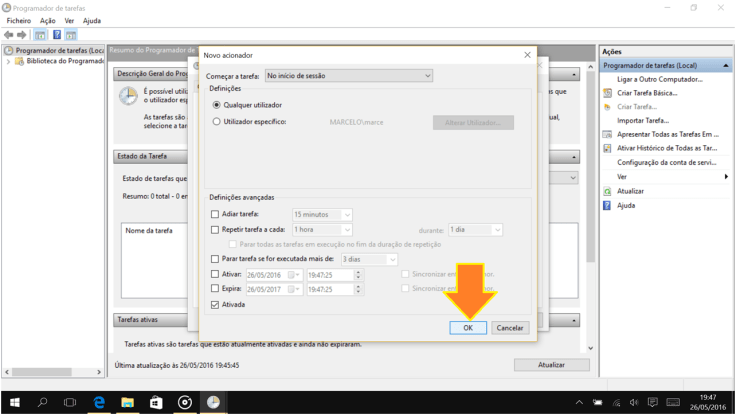Click the green Atualizar icon in Ações
The height and width of the screenshot is (415, 736).
click(607, 190)
